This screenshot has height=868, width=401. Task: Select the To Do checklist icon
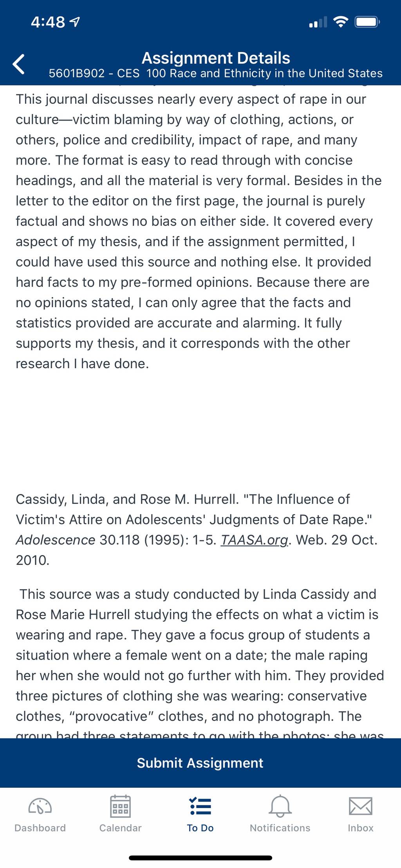200,806
